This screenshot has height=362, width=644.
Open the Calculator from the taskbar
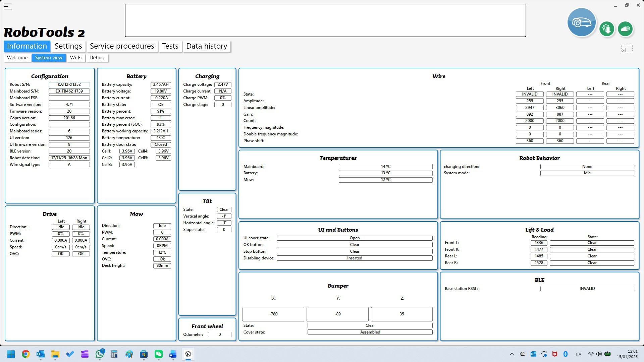tap(114, 354)
